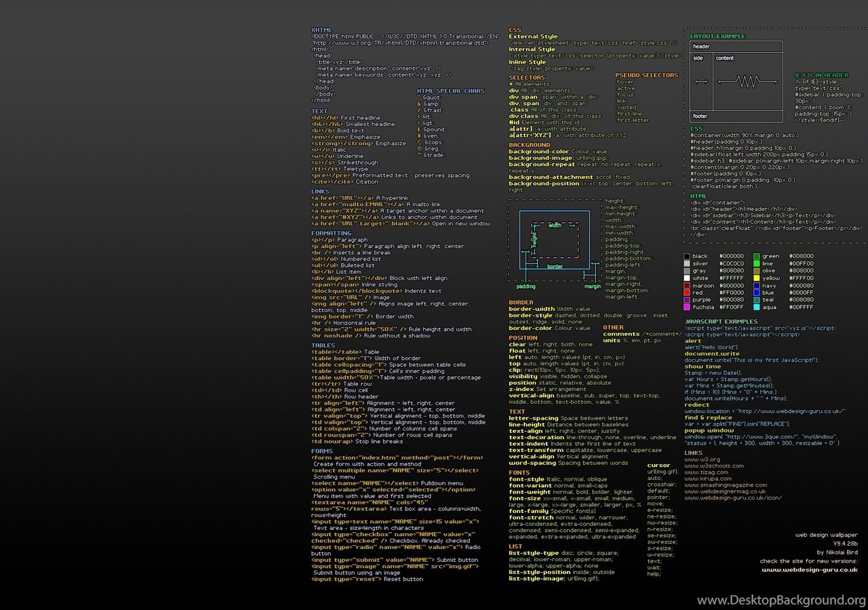Screen dimensions: 868x610
Task: Select the BACKGROUND section heading
Action: coord(530,145)
